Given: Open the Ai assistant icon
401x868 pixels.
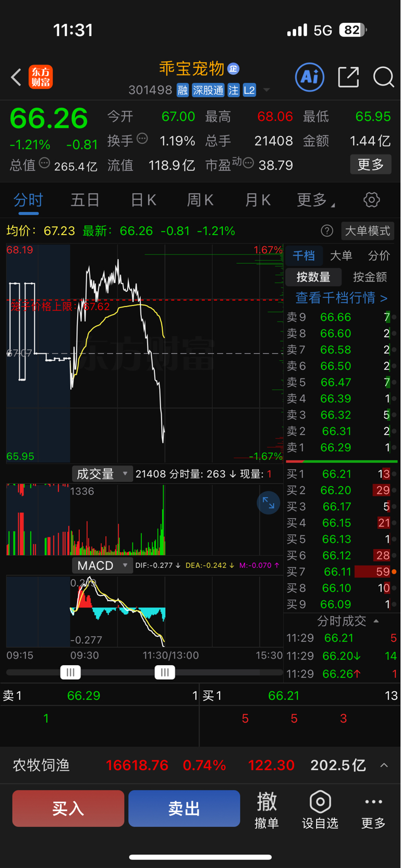Looking at the screenshot, I should [x=310, y=77].
